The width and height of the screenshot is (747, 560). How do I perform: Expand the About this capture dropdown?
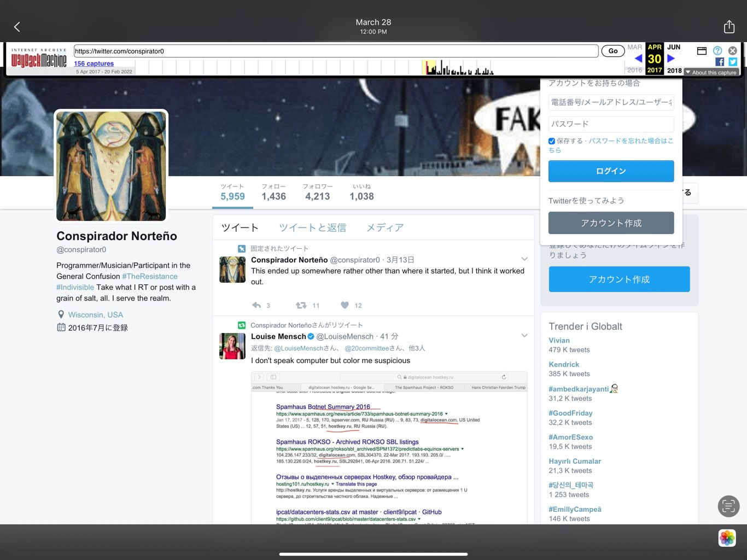pos(711,72)
